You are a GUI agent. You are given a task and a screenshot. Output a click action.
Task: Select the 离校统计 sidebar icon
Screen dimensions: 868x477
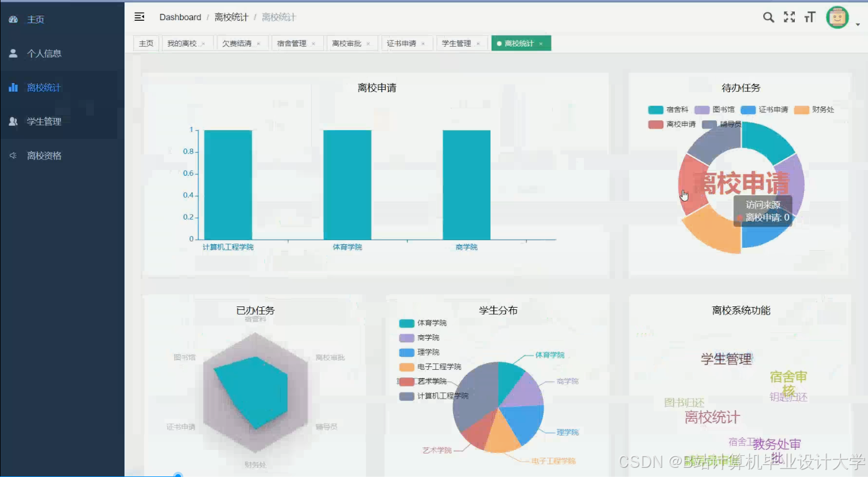(13, 87)
